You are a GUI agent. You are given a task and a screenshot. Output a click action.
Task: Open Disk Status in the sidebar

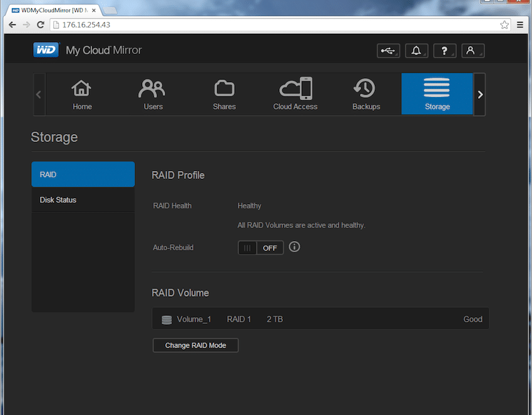83,200
